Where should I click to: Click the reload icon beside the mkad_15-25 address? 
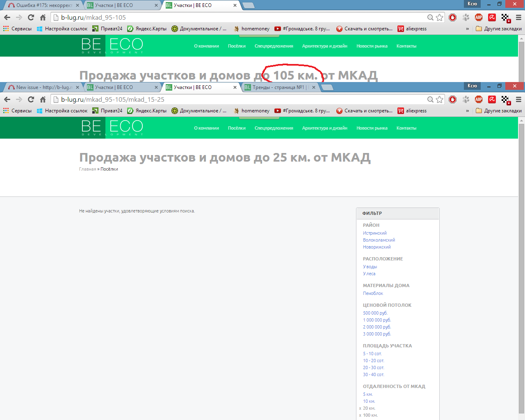31,100
